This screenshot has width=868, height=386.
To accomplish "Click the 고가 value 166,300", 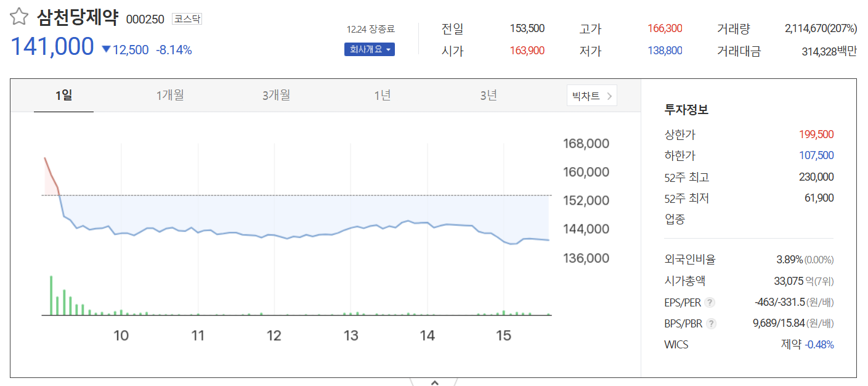I will [665, 28].
